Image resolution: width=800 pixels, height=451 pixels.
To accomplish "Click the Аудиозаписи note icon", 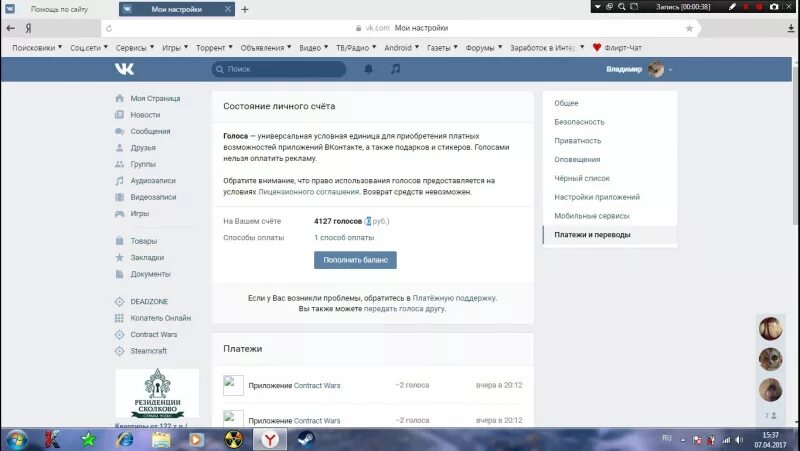I will [x=119, y=181].
